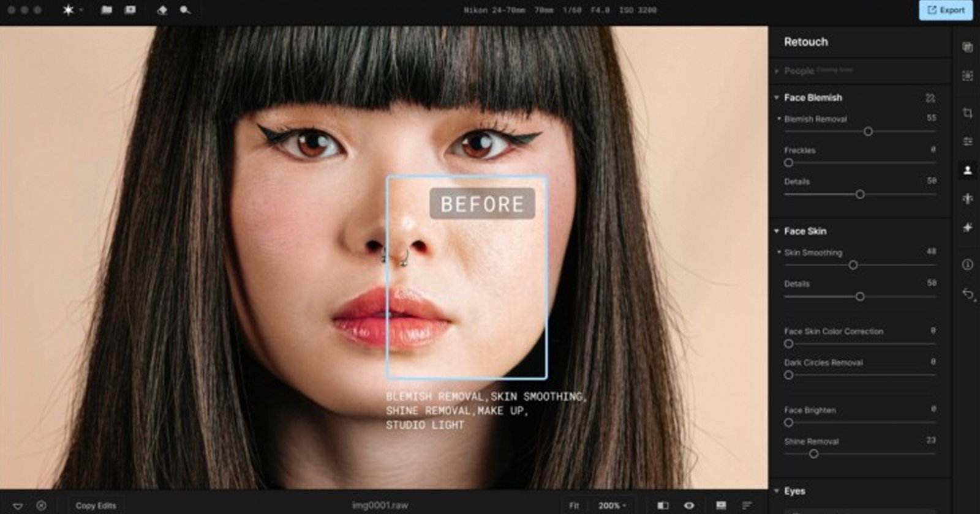Open the adjustments sliders panel icon
980x514 pixels.
pos(968,141)
